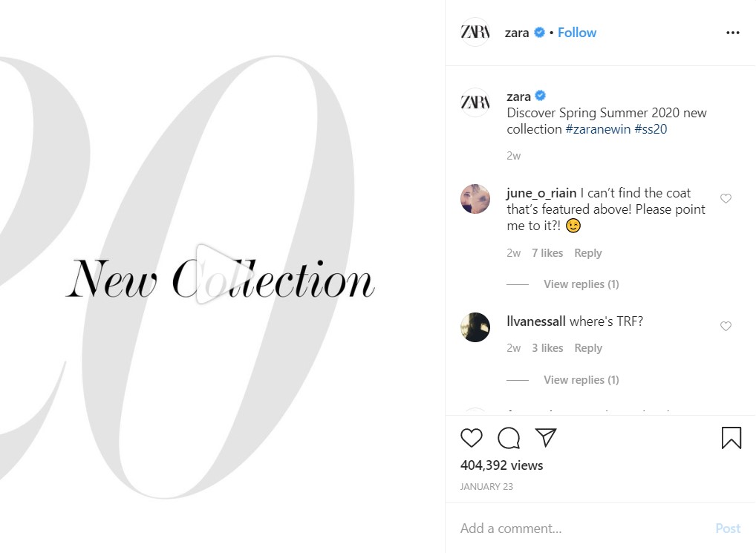Expand View replies under llvanessall's comment
Image resolution: width=756 pixels, height=553 pixels.
pos(581,380)
